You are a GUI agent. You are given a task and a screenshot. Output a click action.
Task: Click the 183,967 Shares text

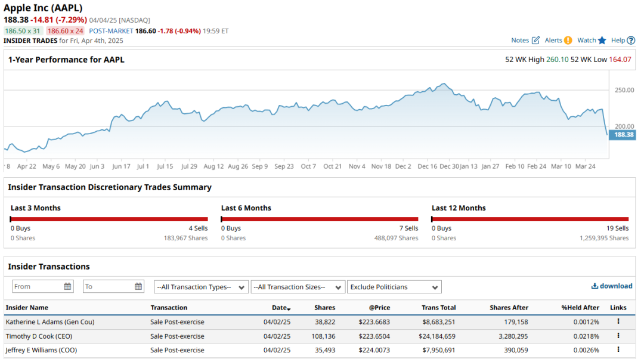pyautogui.click(x=185, y=238)
